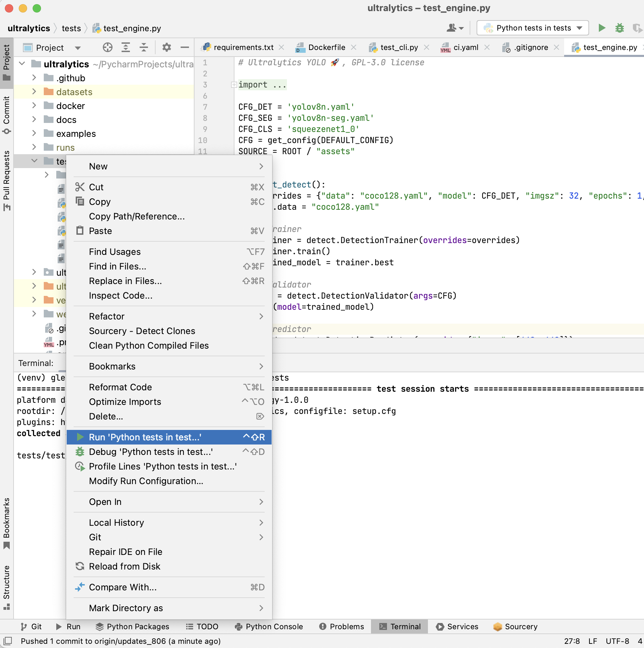Screen dimensions: 644x648
Task: Collapse all nodes in Project tree
Action: tap(144, 48)
